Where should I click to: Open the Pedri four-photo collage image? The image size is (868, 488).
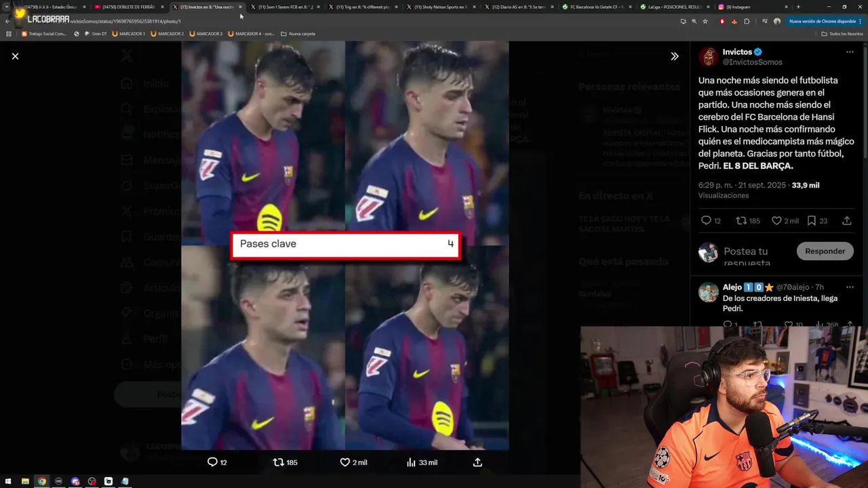point(345,245)
